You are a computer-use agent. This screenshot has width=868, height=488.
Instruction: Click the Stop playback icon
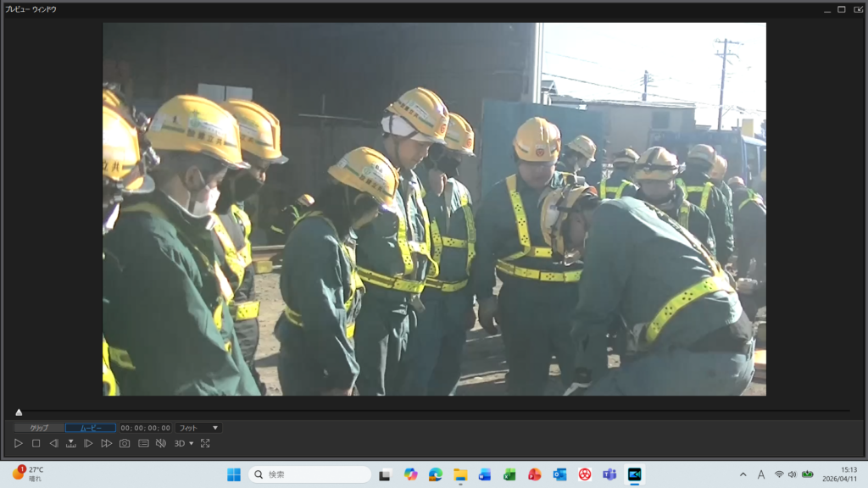pos(36,443)
